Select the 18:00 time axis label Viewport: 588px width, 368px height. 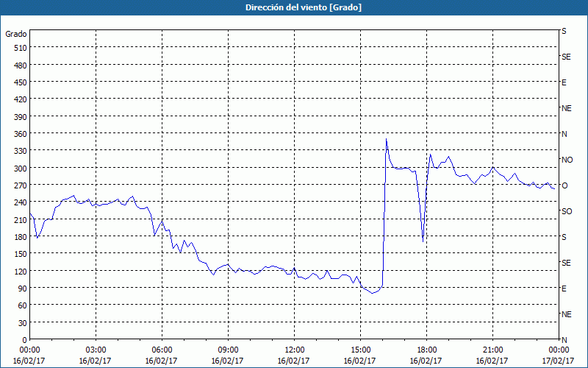[426, 350]
